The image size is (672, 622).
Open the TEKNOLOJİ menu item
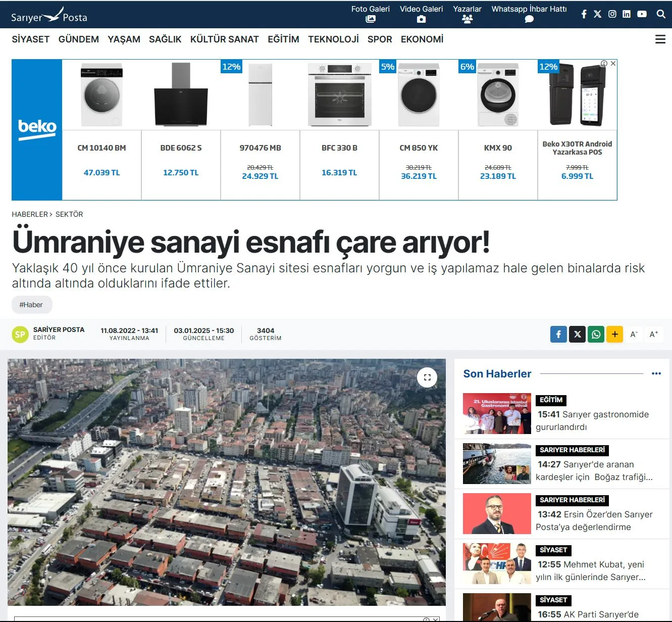point(333,39)
